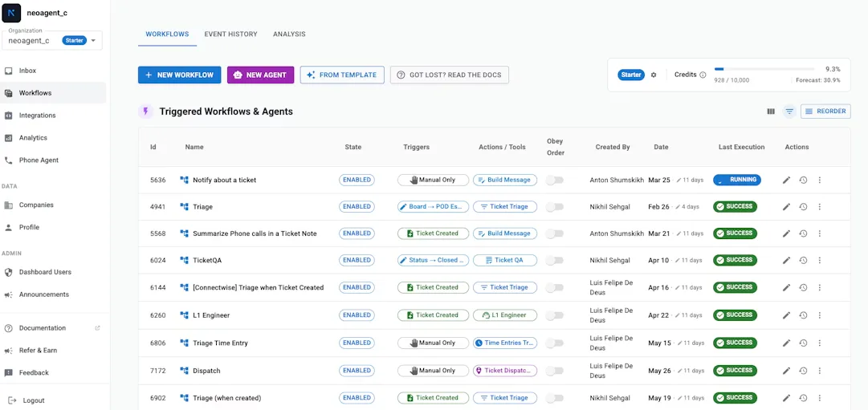Viewport: 868px width, 410px height.
Task: Click the neoagent_c logo icon
Action: [11, 13]
